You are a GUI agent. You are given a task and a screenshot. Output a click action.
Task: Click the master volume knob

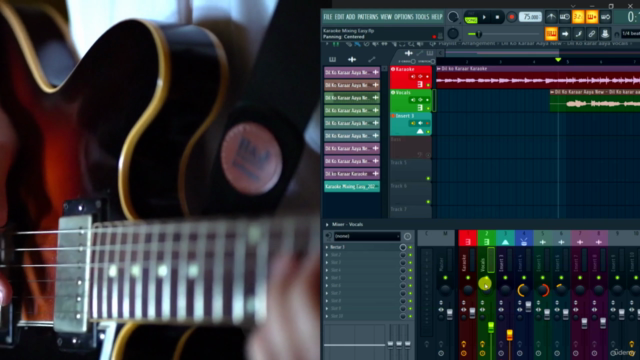tap(453, 17)
